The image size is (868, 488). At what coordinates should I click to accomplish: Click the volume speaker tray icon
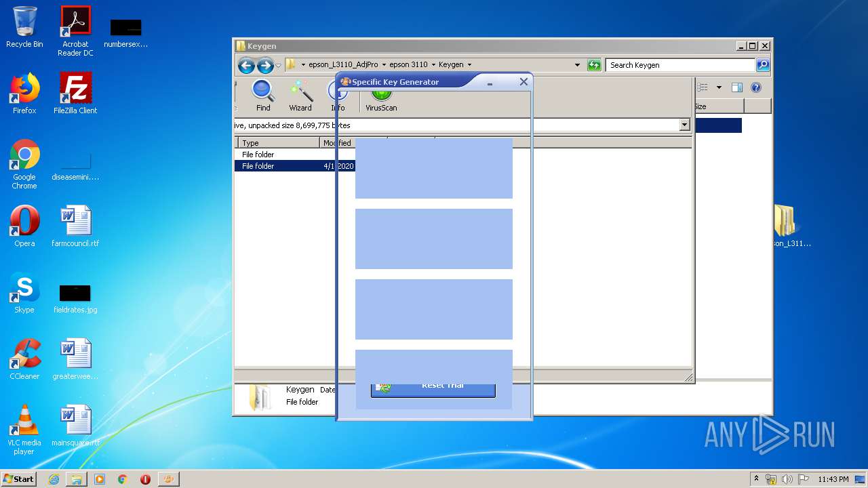(x=787, y=479)
